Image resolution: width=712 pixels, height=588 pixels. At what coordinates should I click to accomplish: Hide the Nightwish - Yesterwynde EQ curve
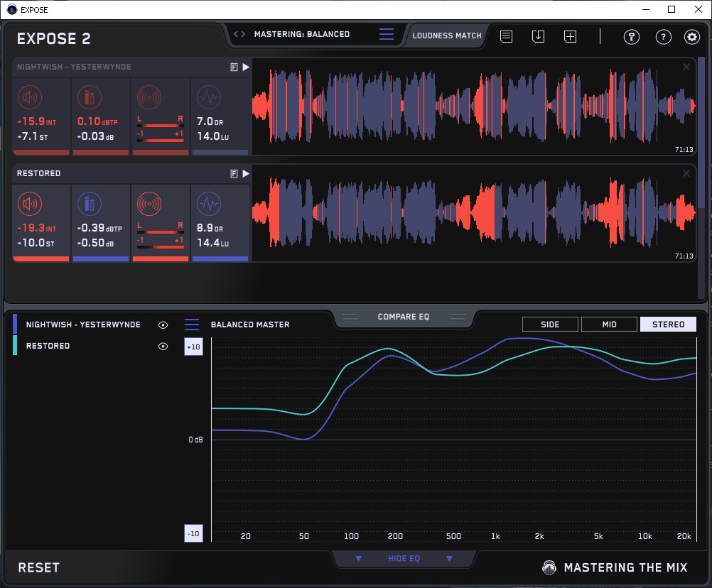(163, 325)
